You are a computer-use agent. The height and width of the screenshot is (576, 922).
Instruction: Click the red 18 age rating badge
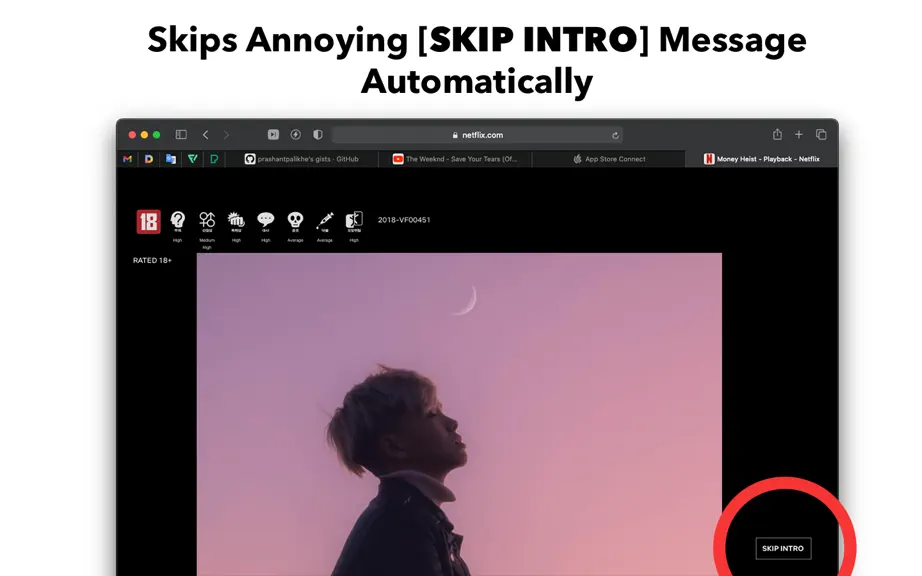coord(148,222)
